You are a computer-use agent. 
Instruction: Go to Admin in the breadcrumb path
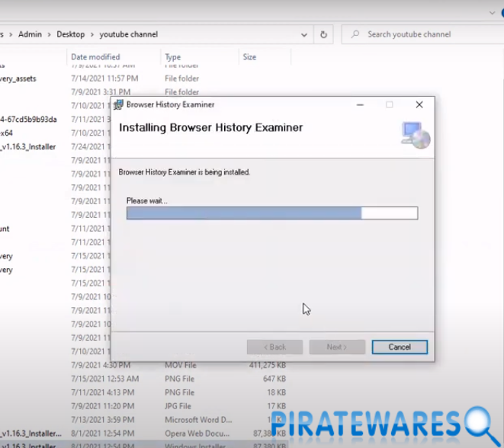coord(30,34)
